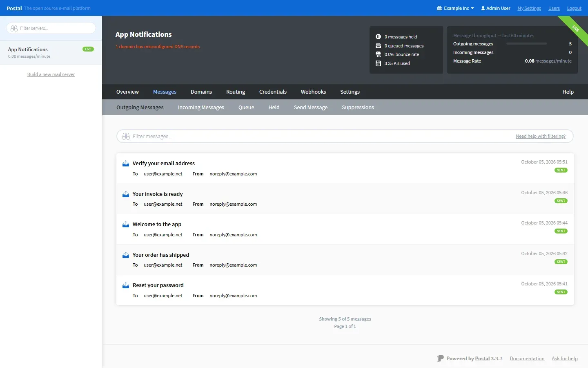The image size is (588, 368).
Task: Go to the Routing tab
Action: (x=236, y=92)
